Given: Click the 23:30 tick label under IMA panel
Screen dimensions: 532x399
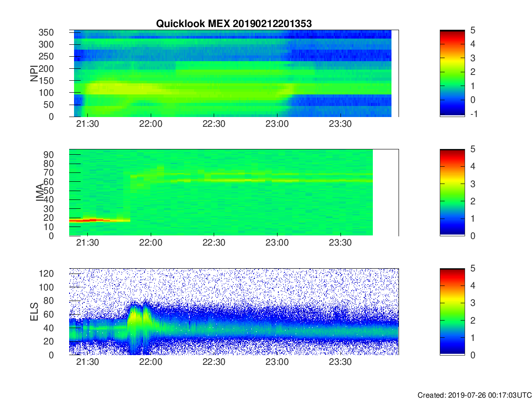Looking at the screenshot, I should [x=340, y=243].
